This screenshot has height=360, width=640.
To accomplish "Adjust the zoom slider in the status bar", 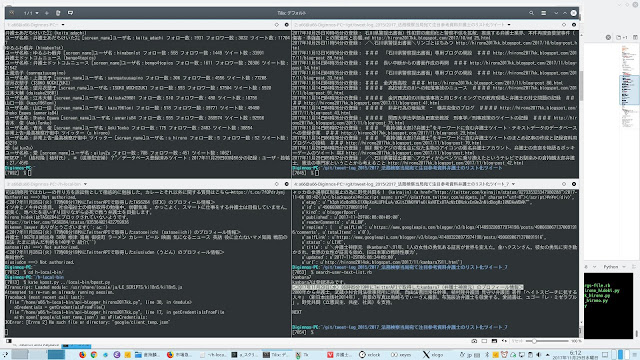I will coord(547,341).
